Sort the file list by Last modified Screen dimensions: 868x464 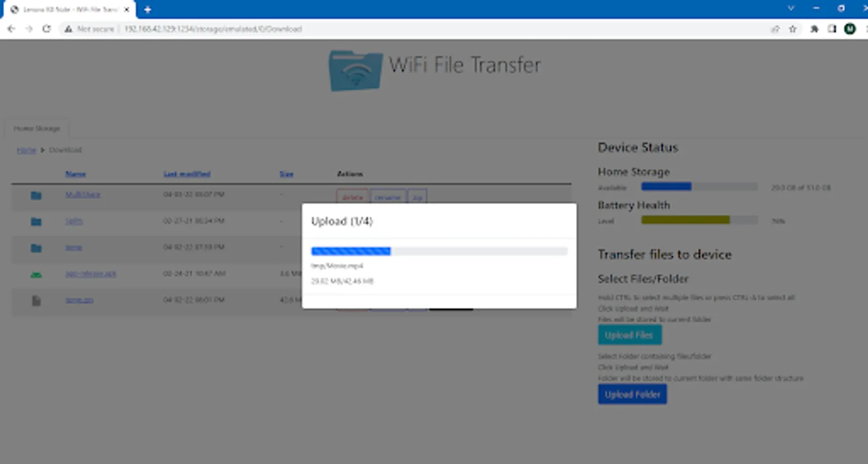coord(187,174)
